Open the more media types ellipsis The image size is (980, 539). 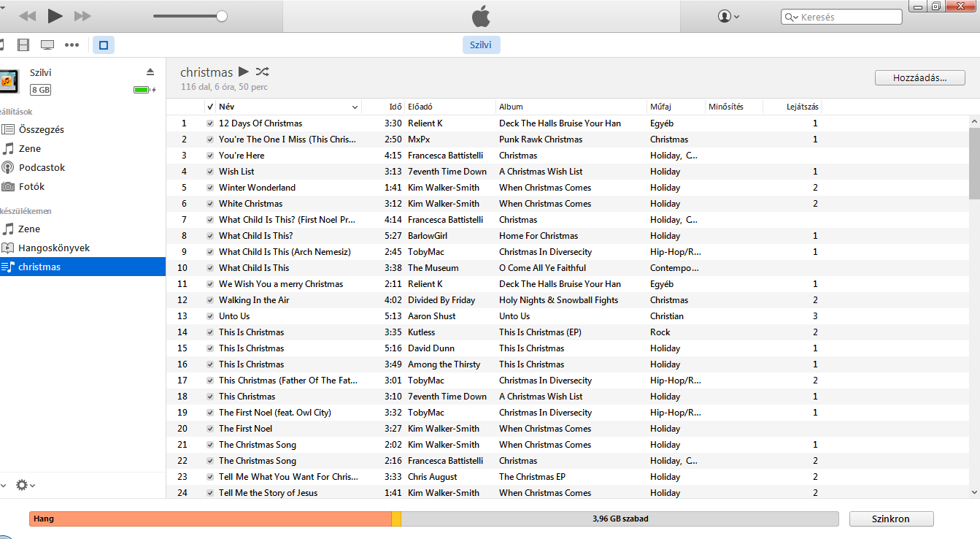coord(72,45)
